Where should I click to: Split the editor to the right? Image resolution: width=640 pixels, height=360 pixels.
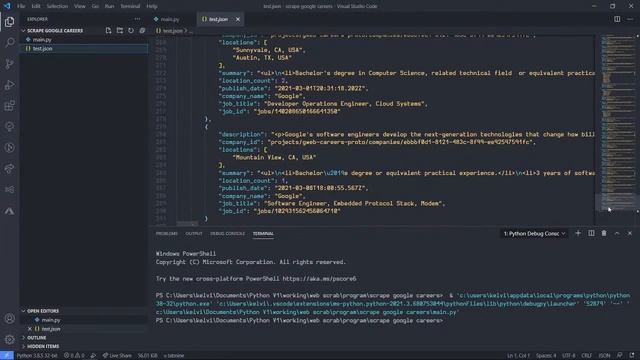[617, 19]
